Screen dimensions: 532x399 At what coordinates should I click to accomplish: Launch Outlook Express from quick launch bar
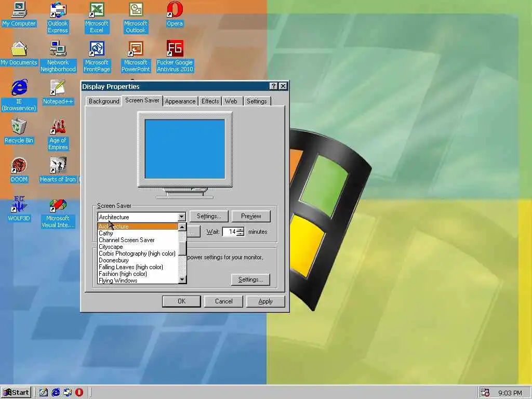(x=68, y=393)
